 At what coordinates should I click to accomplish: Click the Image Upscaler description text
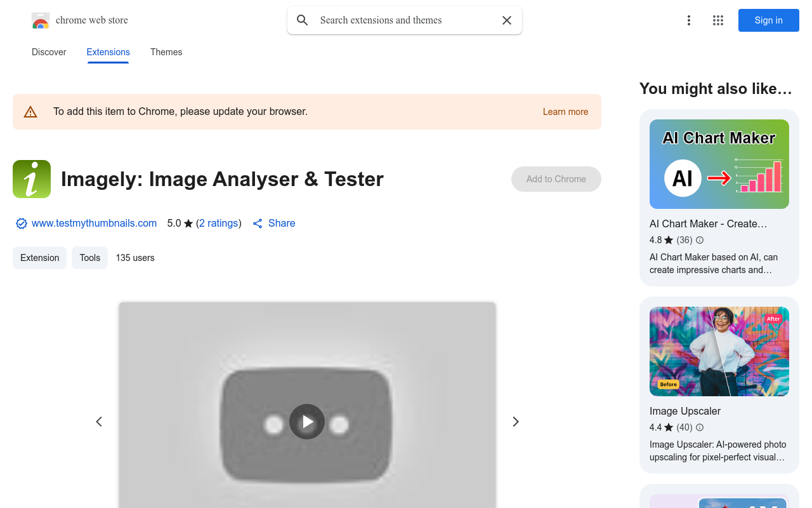(717, 451)
